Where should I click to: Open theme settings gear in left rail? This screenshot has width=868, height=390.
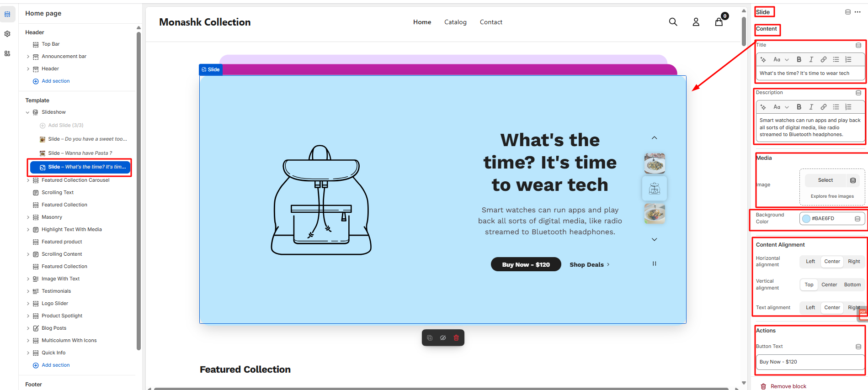(7, 34)
